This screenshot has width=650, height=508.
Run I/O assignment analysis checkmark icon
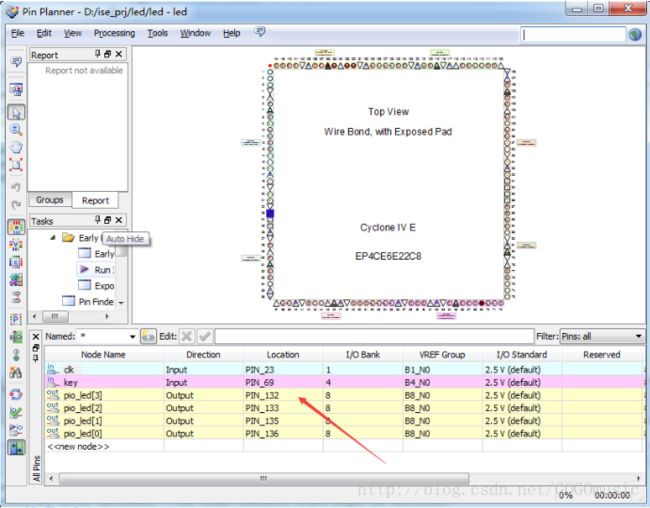(x=16, y=412)
